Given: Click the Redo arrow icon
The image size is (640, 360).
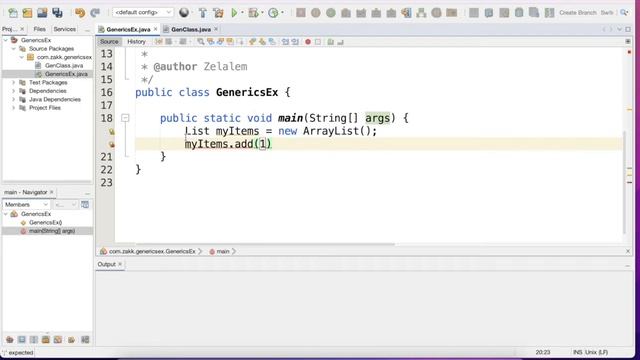Looking at the screenshot, I should 95,13.
